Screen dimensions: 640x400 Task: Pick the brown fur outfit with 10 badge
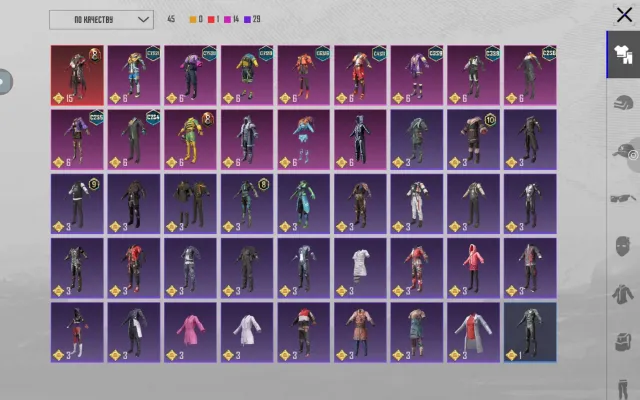tap(473, 139)
